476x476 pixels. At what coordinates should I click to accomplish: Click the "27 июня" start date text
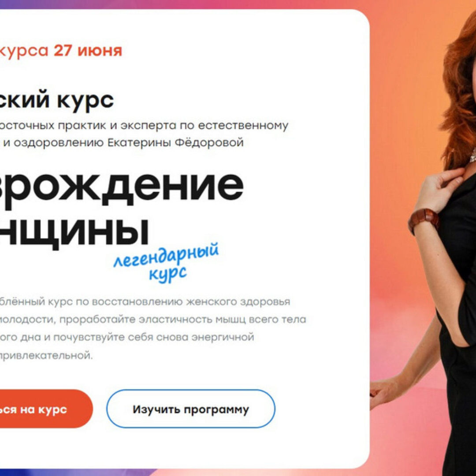(x=88, y=50)
